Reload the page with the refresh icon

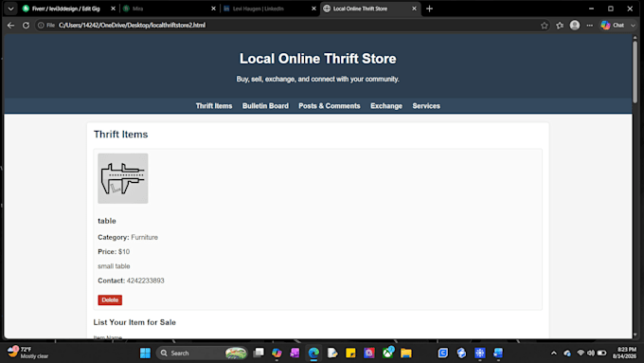click(26, 26)
